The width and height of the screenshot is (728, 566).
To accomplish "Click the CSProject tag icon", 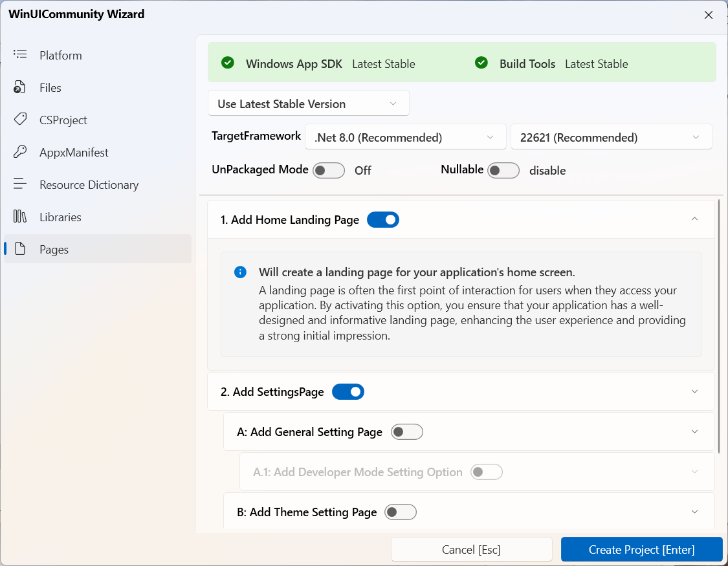I will 20,119.
